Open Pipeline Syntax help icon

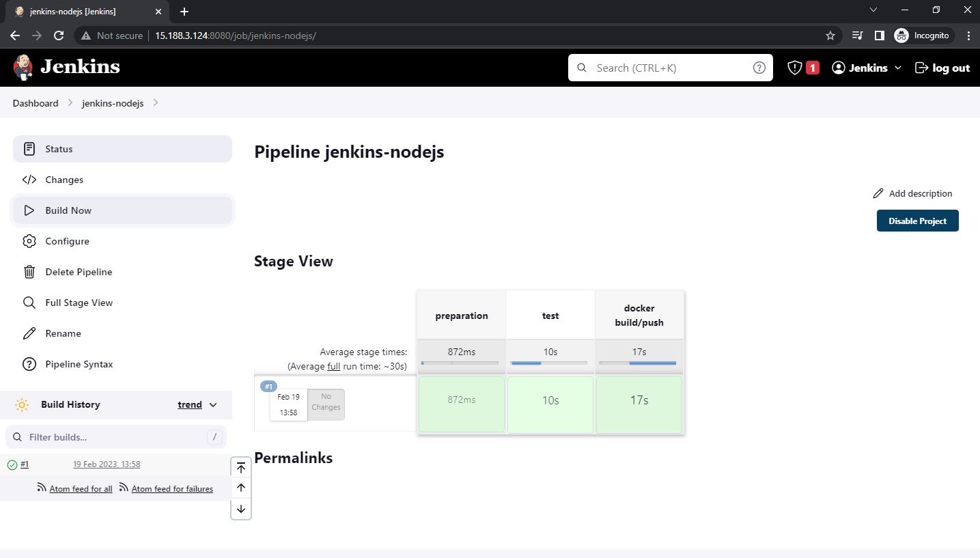coord(29,364)
